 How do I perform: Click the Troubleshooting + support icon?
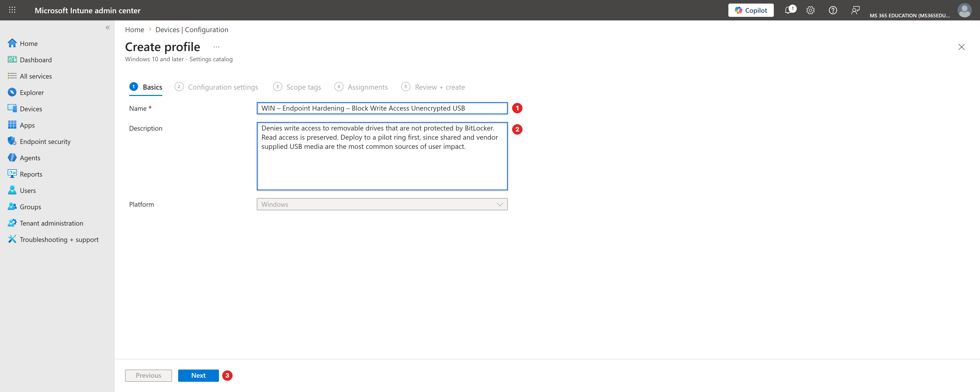click(12, 239)
